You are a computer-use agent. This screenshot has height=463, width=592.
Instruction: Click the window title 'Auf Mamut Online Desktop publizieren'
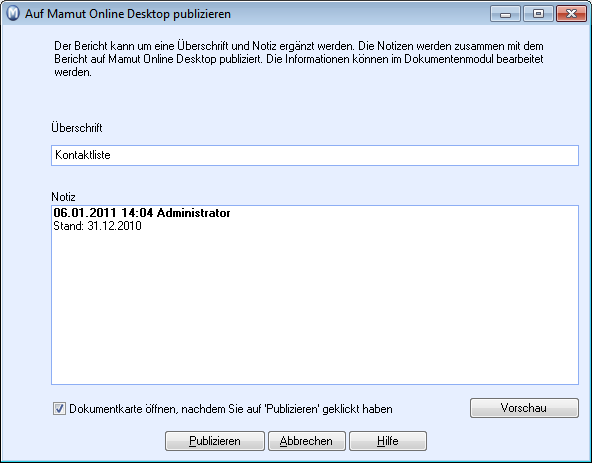[128, 14]
